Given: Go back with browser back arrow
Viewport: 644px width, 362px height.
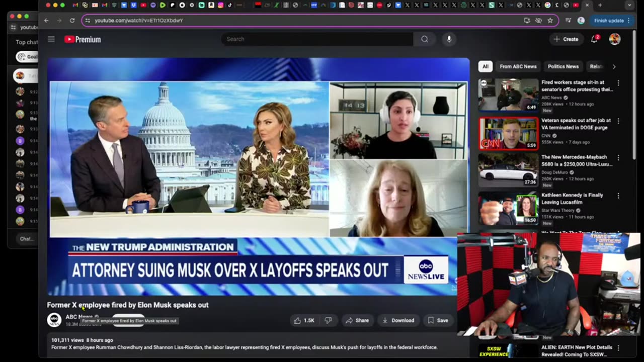Looking at the screenshot, I should click(46, 21).
